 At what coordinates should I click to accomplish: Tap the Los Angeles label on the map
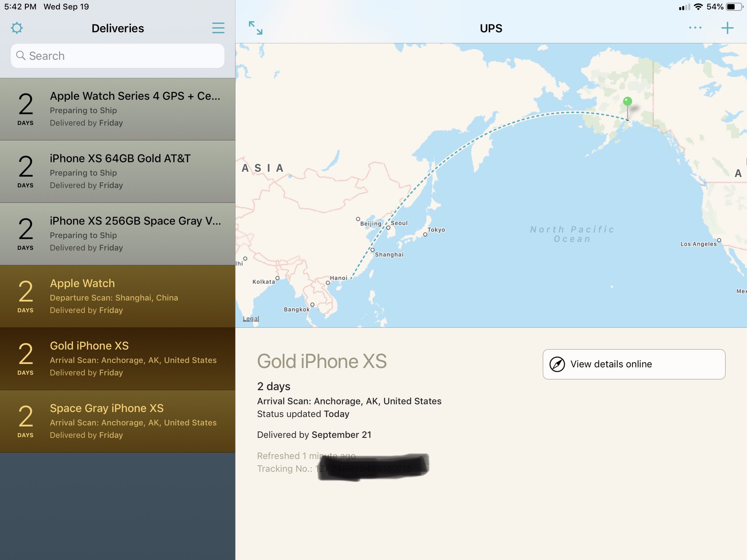(698, 244)
